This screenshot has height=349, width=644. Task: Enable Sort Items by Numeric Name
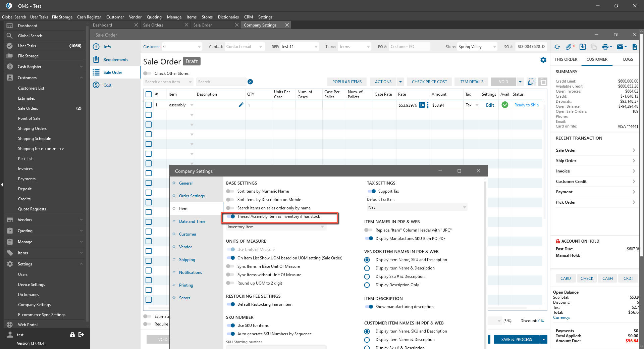[x=230, y=191]
